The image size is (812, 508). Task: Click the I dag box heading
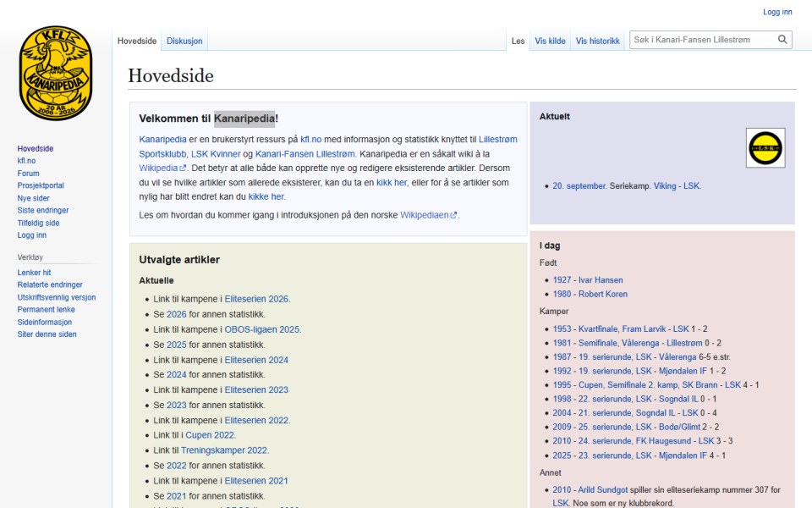point(550,246)
